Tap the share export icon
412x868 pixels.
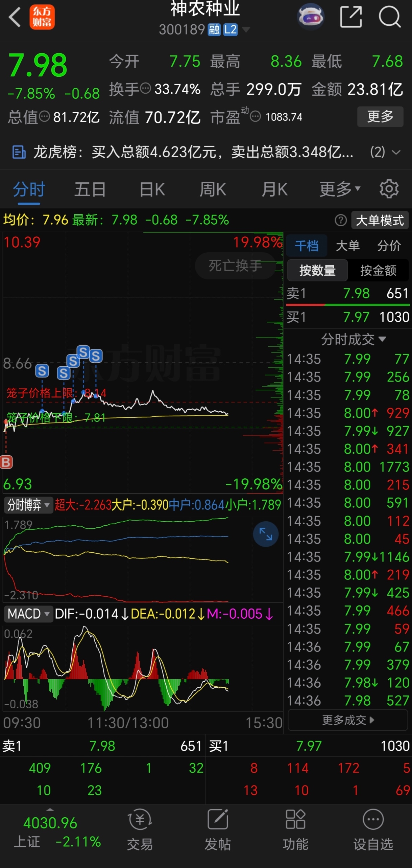pyautogui.click(x=351, y=16)
